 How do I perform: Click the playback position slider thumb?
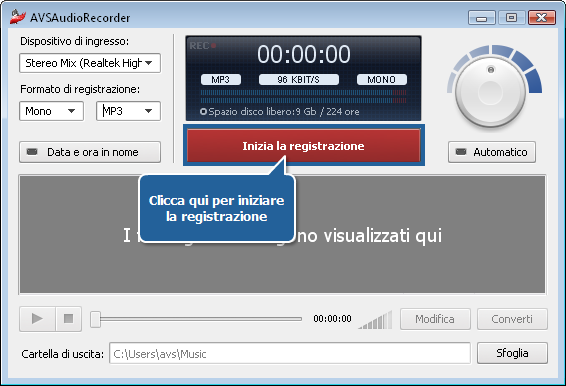click(95, 319)
